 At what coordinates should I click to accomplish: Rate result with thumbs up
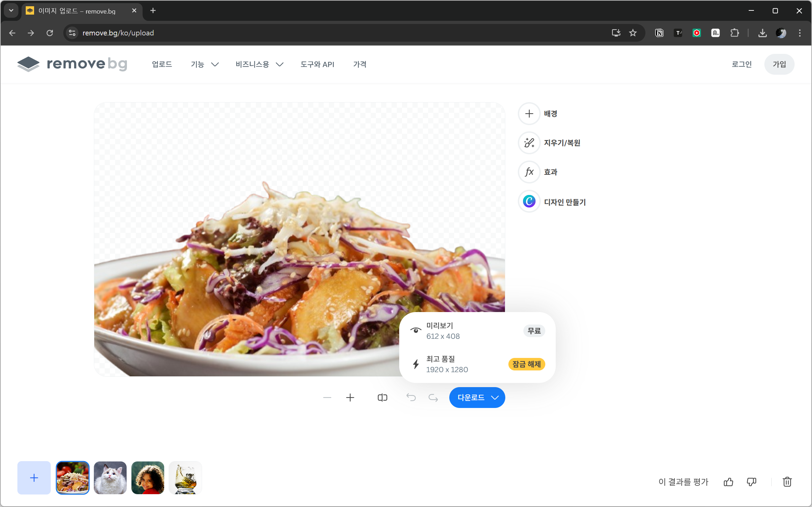pyautogui.click(x=728, y=482)
